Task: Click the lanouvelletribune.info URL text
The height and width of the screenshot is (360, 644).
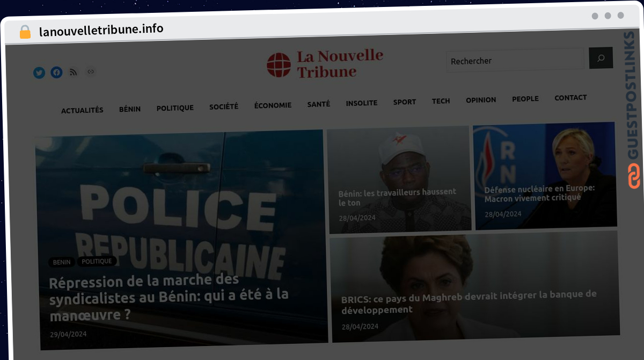Action: pyautogui.click(x=101, y=30)
